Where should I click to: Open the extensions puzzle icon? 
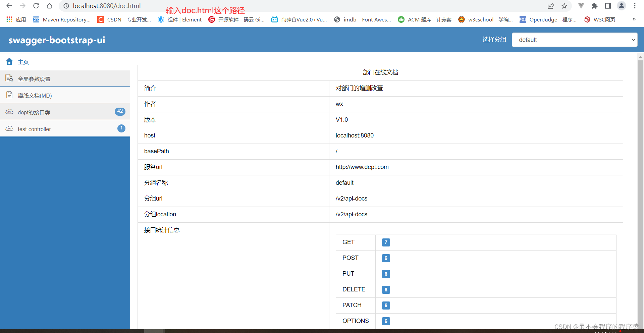pos(594,6)
